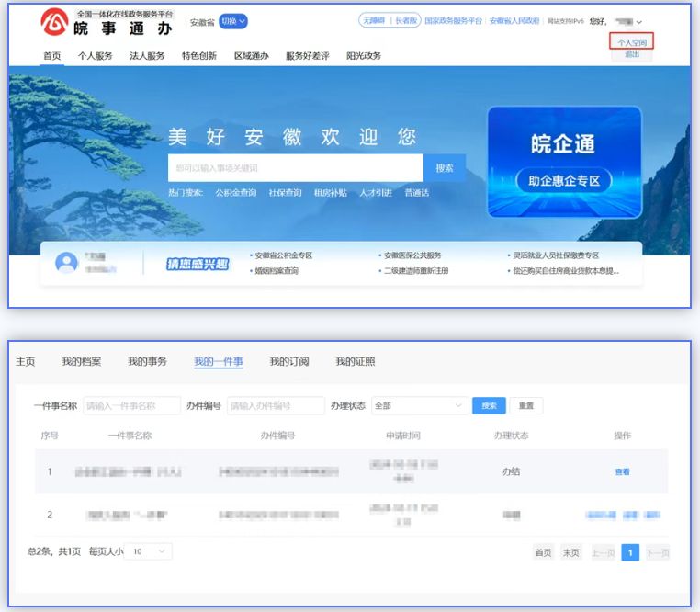Screen dimensions: 700x612
Task: Click the 上一页 pagination button
Action: (604, 552)
